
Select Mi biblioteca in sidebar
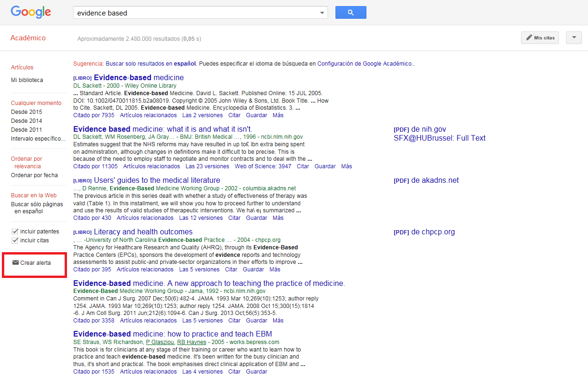click(x=27, y=80)
